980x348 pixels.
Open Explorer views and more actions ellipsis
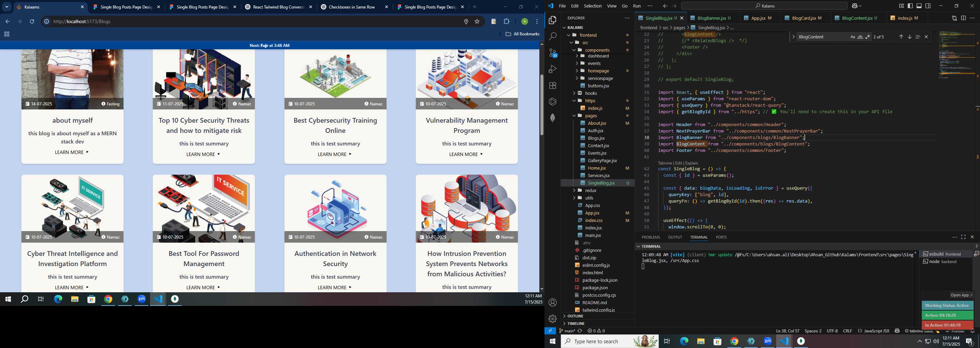pyautogui.click(x=627, y=18)
